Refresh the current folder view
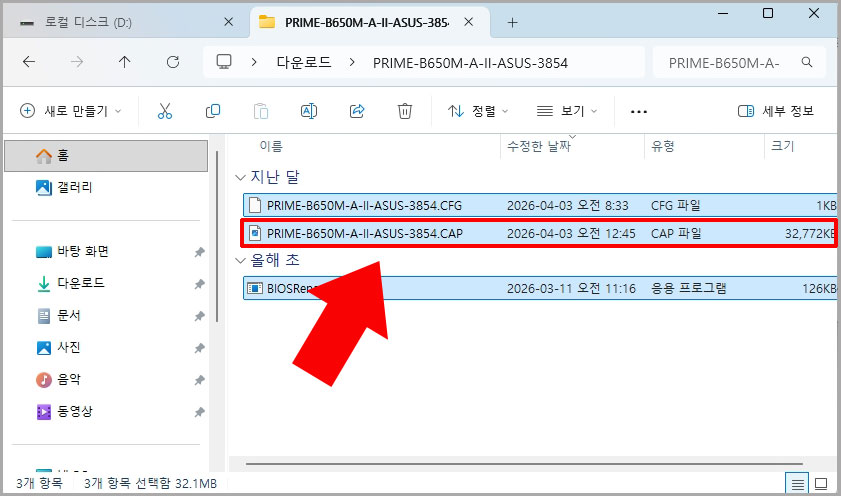 pyautogui.click(x=173, y=62)
